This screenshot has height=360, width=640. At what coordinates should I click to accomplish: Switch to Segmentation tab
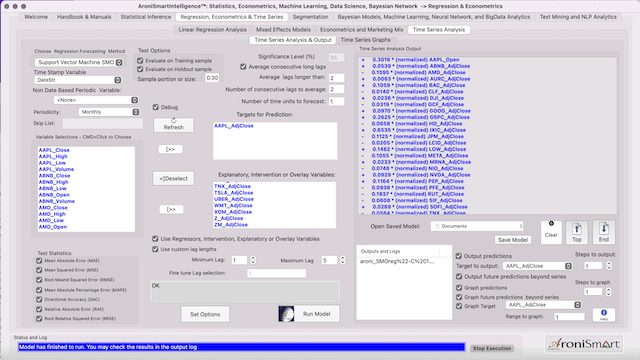click(310, 17)
